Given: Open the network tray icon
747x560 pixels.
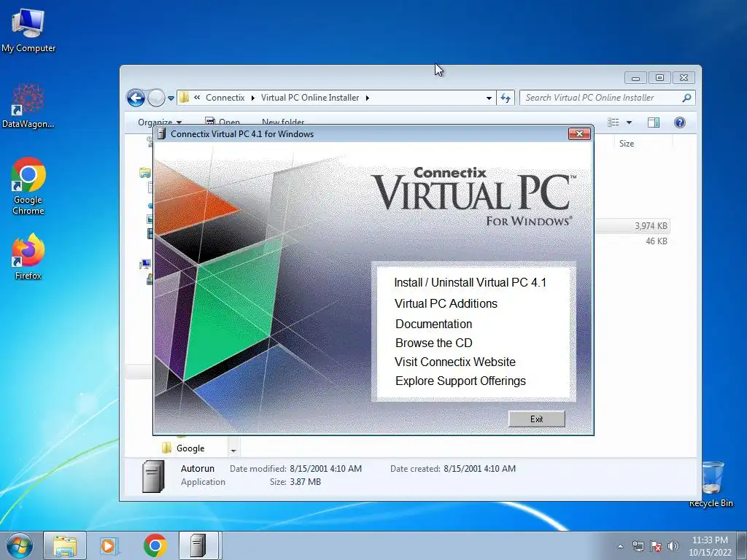Looking at the screenshot, I should click(x=638, y=546).
